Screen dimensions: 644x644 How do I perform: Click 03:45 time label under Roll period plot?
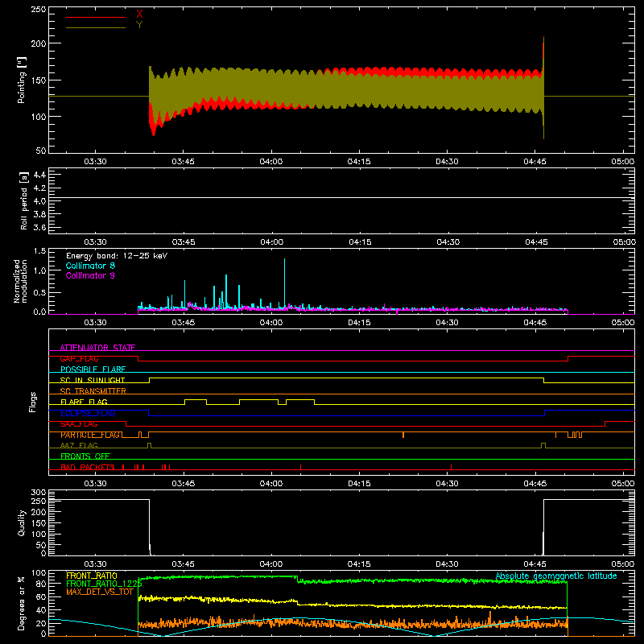[x=184, y=242]
